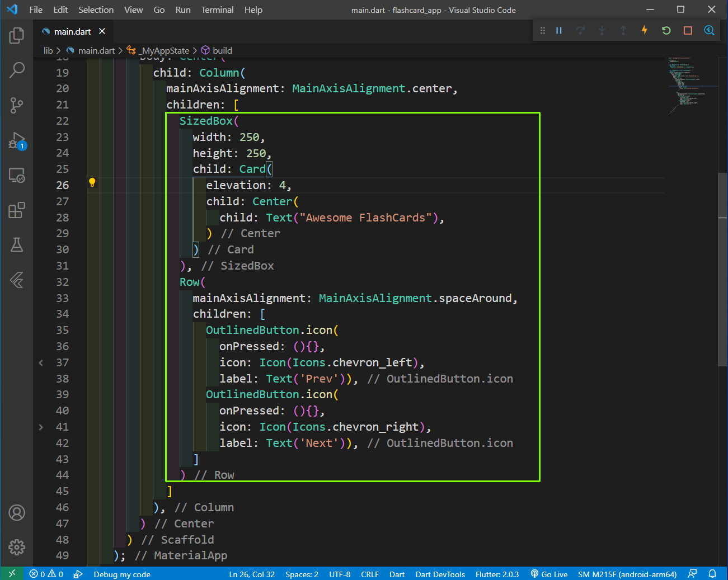The image size is (728, 580).
Task: Trigger Flutter Hot Reload lightning icon
Action: (x=645, y=30)
